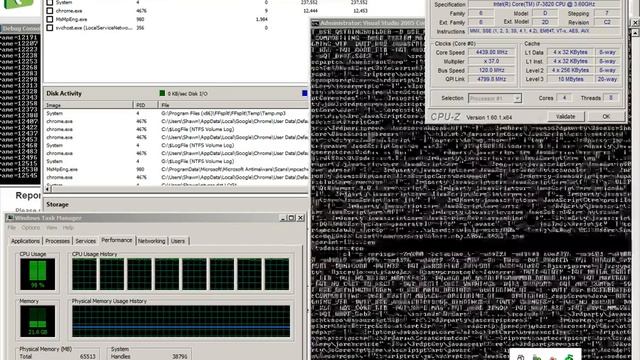Viewport: 640px width, 360px height.
Task: Click the Total physical memory value 65513
Action: (x=88, y=356)
